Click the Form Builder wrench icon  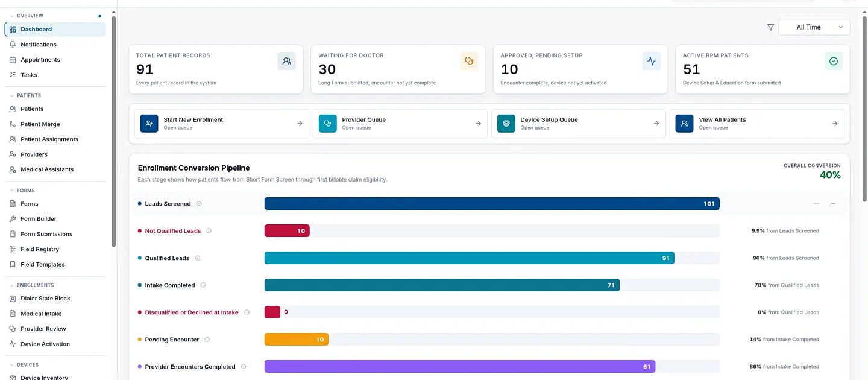13,219
